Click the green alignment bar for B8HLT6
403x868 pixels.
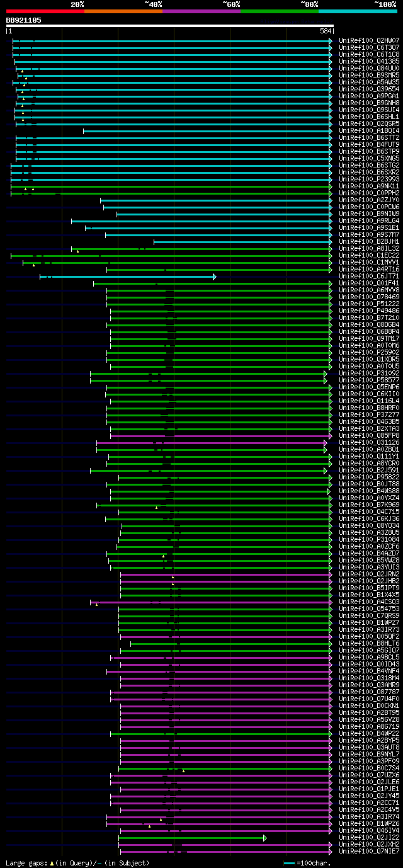tap(231, 644)
